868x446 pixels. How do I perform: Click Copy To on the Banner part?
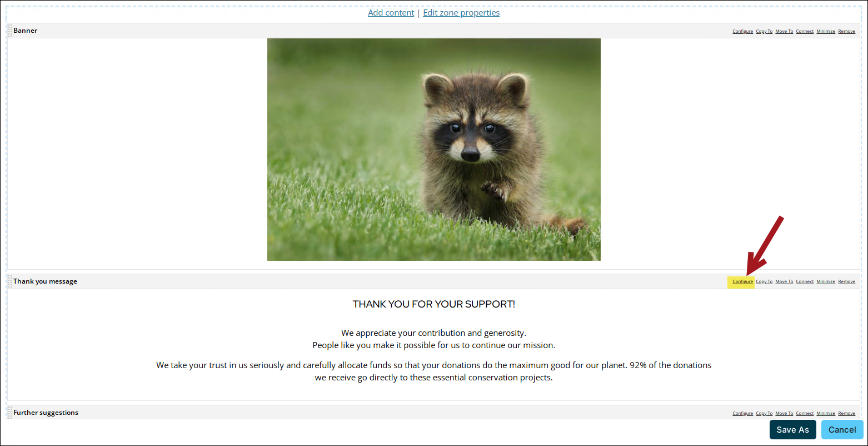pos(764,31)
